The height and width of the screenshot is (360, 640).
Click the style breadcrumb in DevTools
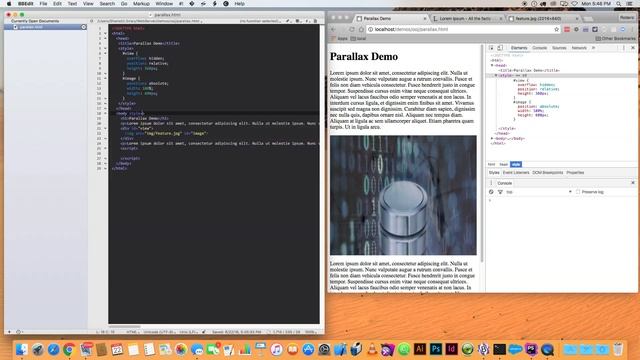point(516,164)
